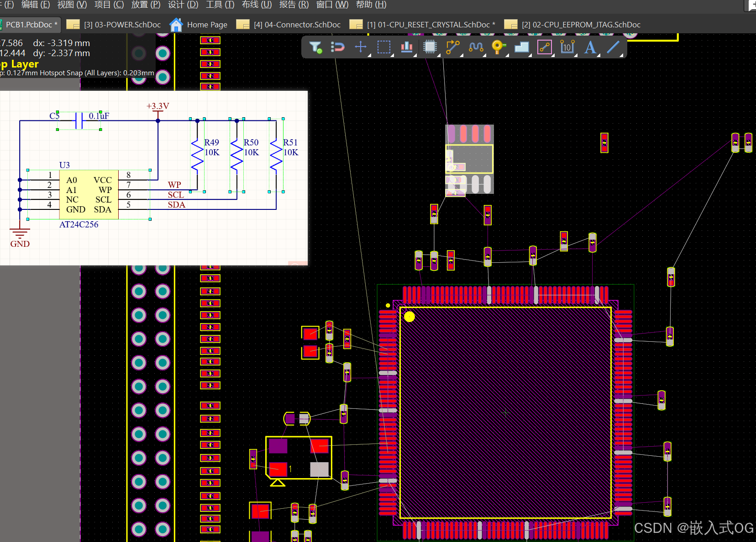Select the interactive length tuning icon
This screenshot has height=542, width=756.
tap(476, 47)
